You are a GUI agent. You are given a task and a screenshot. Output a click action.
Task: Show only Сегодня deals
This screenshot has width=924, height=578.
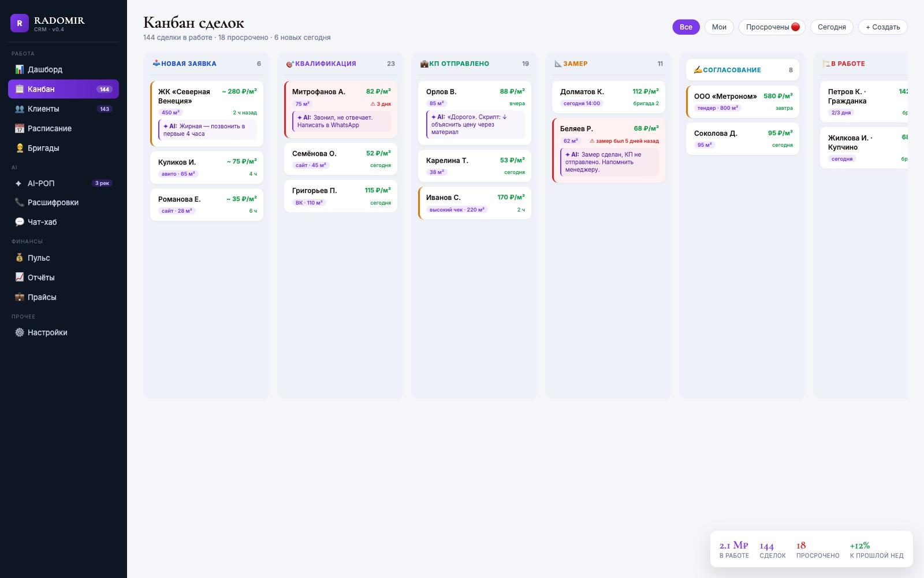(832, 27)
